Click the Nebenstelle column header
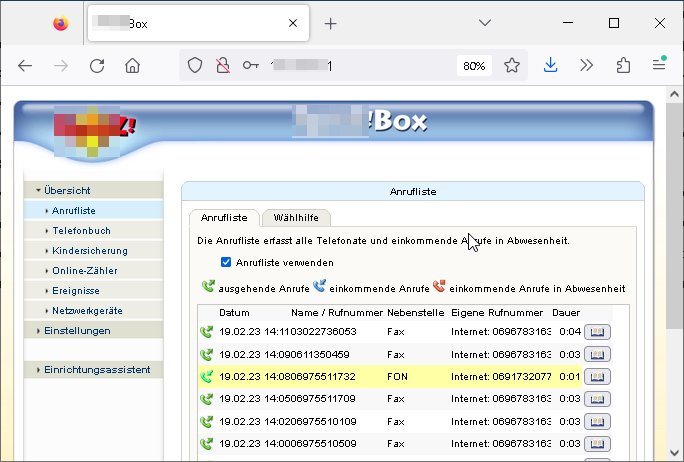Image resolution: width=684 pixels, height=462 pixels. (416, 313)
